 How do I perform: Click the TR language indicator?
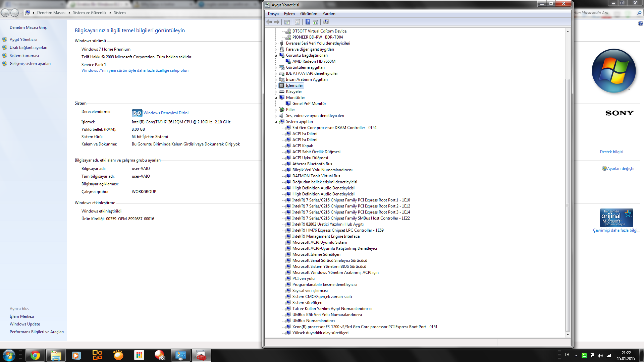point(567,355)
